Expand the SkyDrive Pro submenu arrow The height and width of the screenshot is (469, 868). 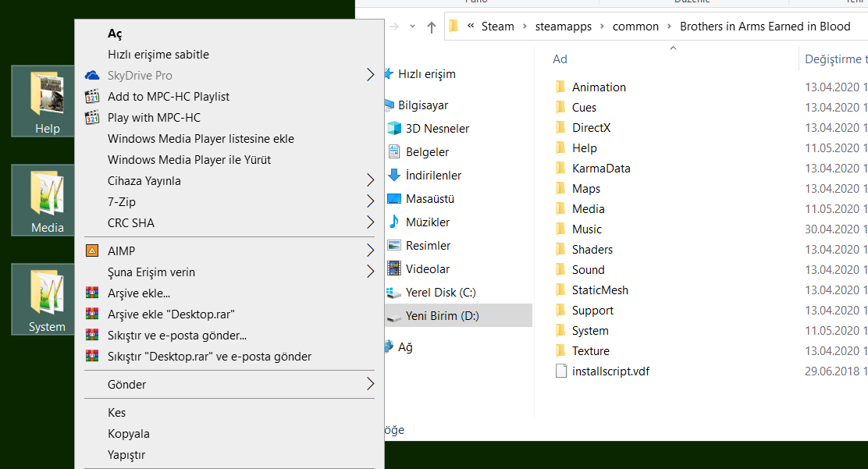point(370,75)
